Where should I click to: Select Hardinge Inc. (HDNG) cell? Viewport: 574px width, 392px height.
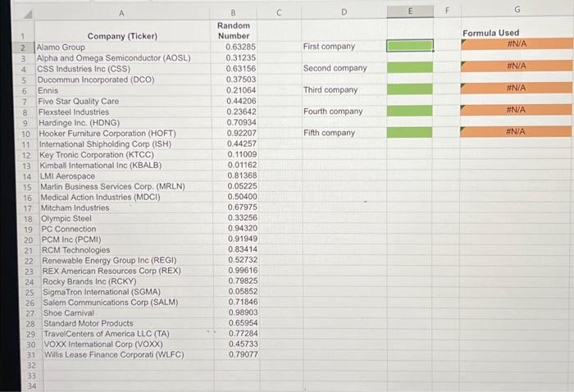point(125,123)
